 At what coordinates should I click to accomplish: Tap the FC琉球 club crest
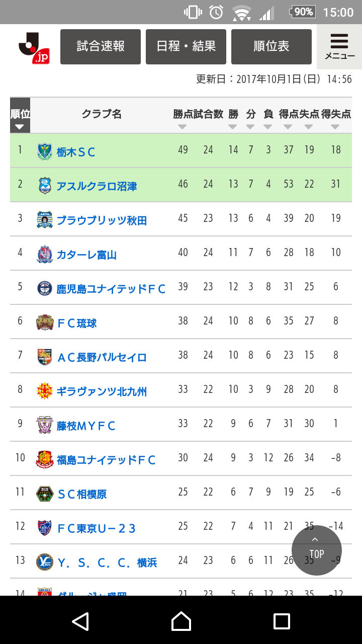point(44,323)
